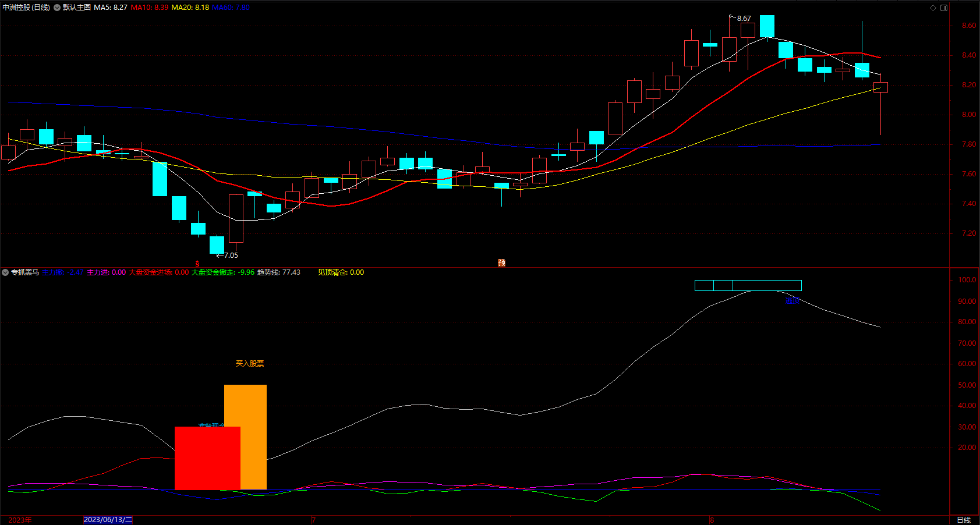Select the MA60: 7.80 indicator label
Screen dimensions: 980x525
click(231, 8)
